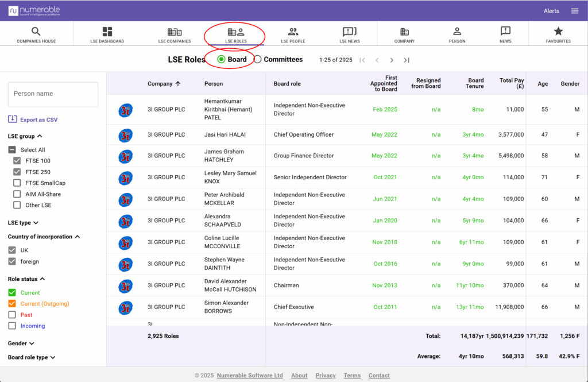Expand the Board role type filter

pos(32,357)
